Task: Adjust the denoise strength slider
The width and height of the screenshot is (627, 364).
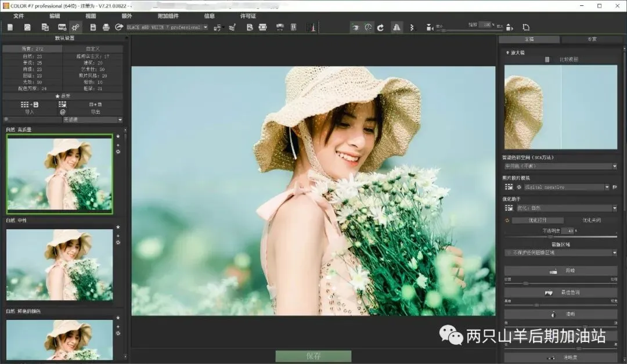Action: point(560,283)
